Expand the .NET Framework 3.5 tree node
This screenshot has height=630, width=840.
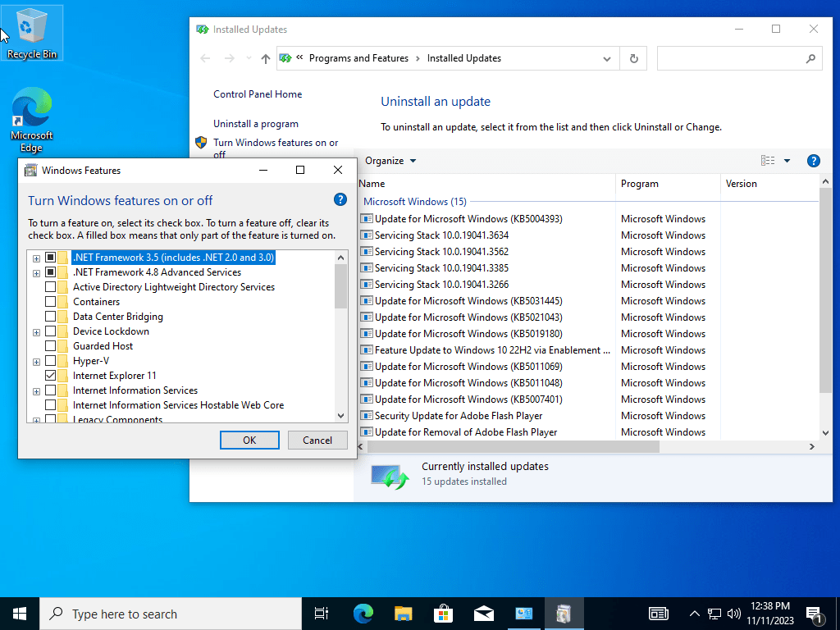[x=36, y=258]
